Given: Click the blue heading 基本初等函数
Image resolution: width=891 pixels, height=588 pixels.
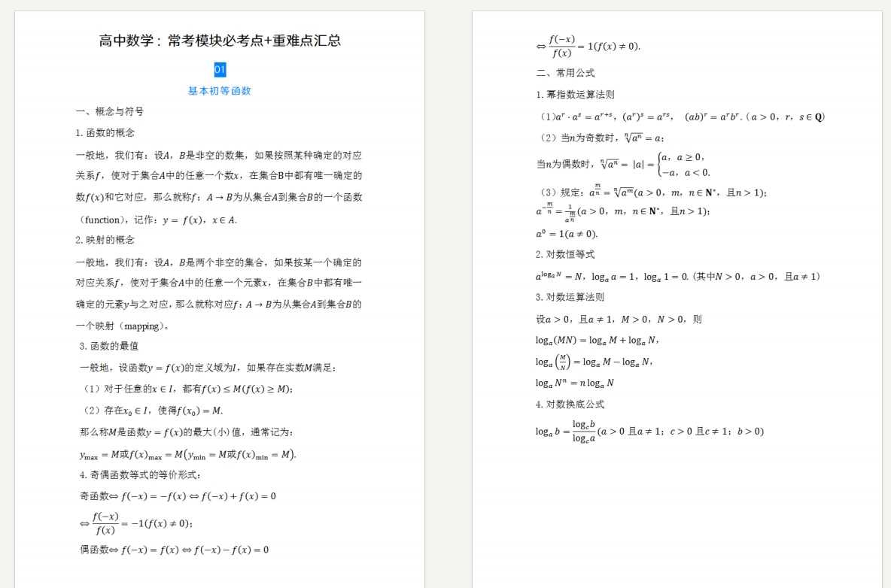Looking at the screenshot, I should point(220,90).
